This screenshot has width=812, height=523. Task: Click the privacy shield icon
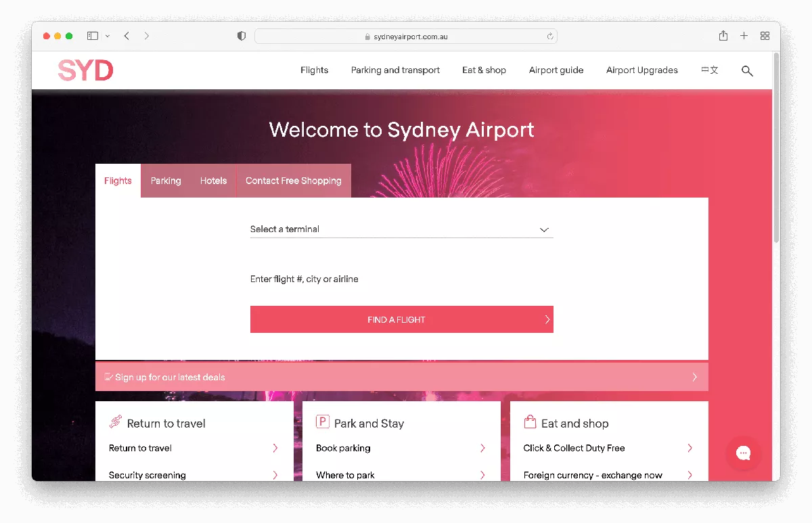pyautogui.click(x=242, y=37)
